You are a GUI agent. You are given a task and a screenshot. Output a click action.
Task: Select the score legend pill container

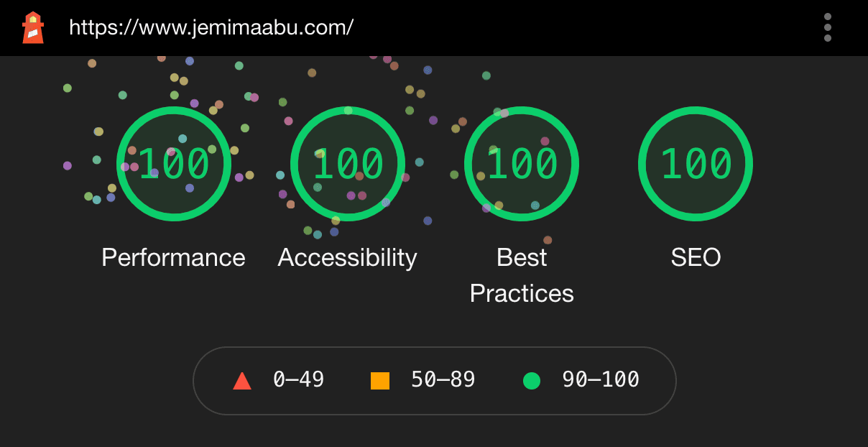(x=434, y=379)
